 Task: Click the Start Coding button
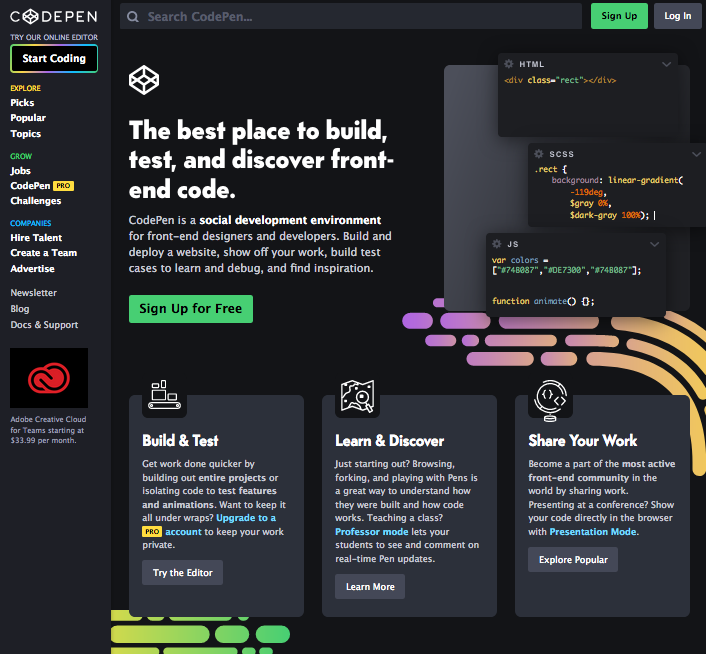(54, 59)
